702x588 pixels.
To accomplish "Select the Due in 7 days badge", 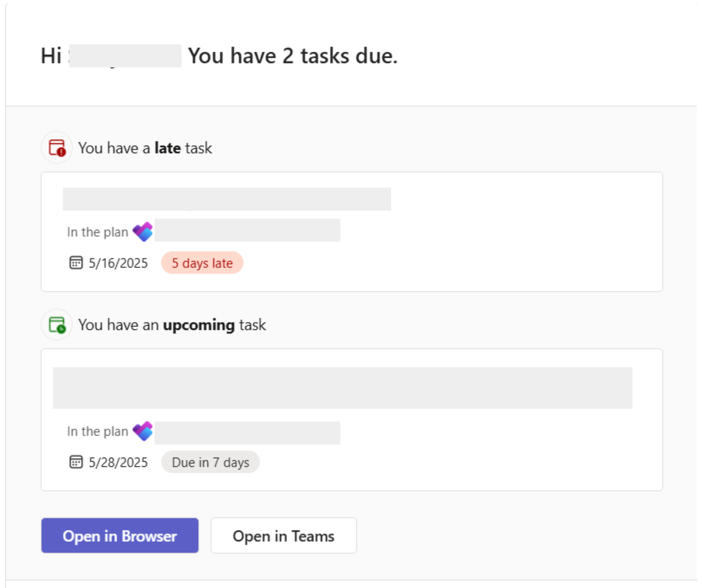I will [211, 462].
